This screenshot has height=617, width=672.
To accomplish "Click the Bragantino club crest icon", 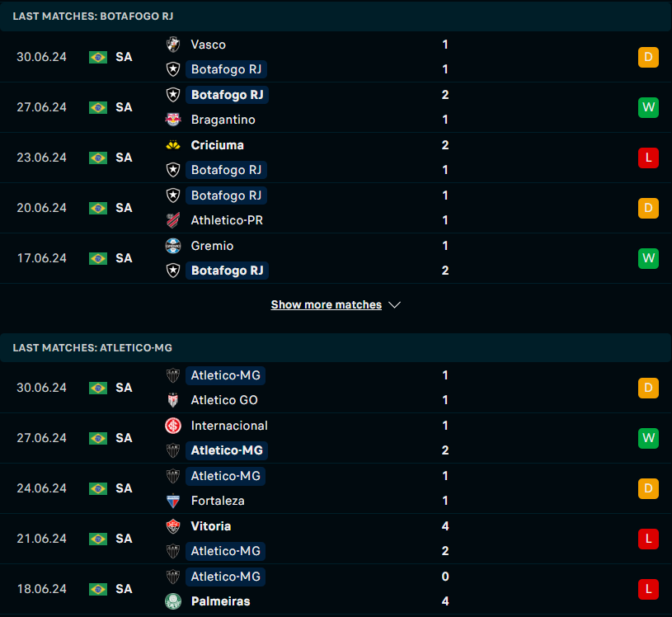I will click(x=173, y=120).
